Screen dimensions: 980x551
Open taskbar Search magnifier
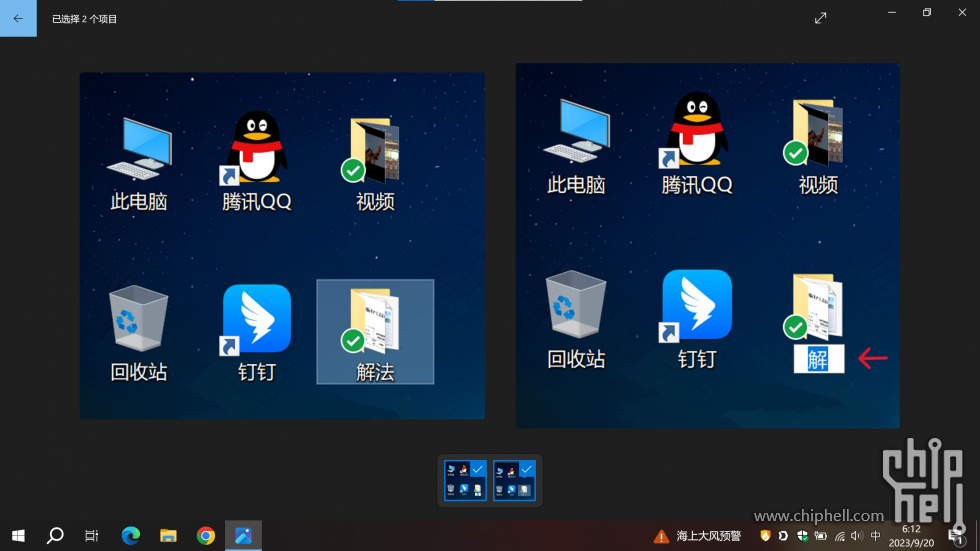[55, 535]
